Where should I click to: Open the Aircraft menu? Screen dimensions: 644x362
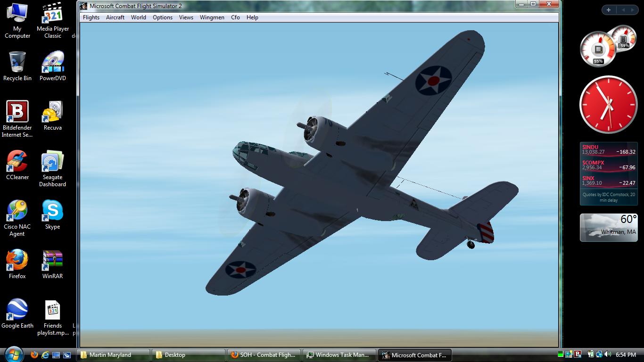pos(115,17)
